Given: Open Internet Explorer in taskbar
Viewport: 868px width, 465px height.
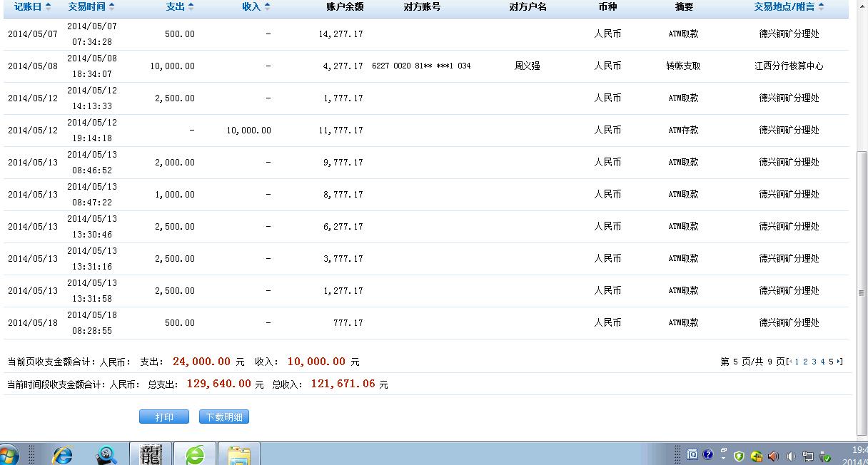Looking at the screenshot, I should point(64,454).
